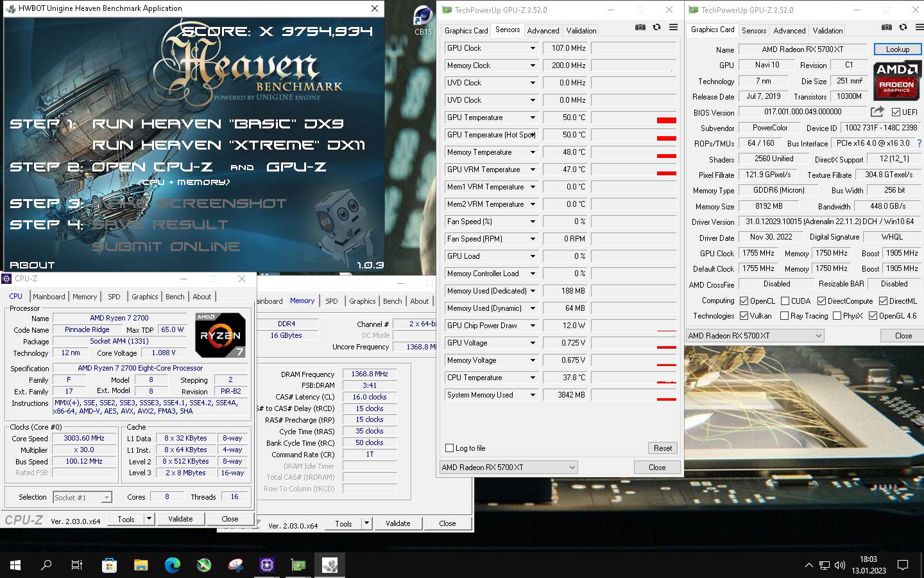Toggle OpenGL 4.6 checkbox
Image resolution: width=924 pixels, height=578 pixels.
(x=873, y=315)
